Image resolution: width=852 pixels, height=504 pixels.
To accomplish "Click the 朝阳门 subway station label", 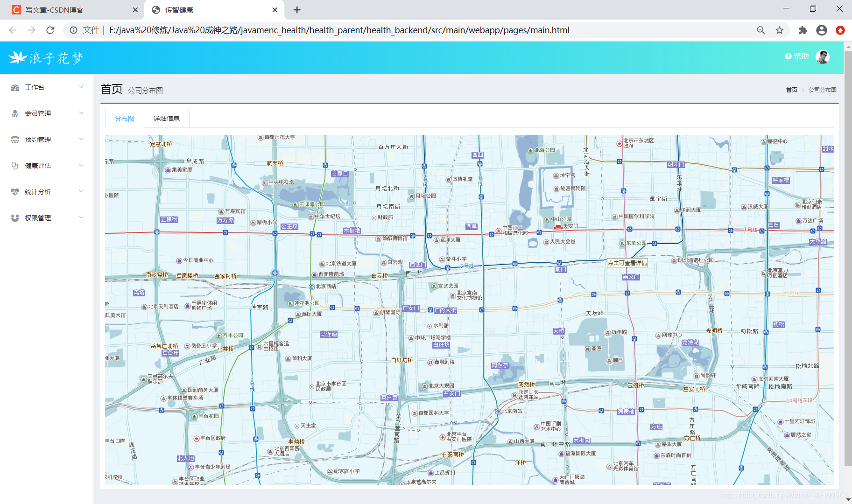I will tap(676, 165).
